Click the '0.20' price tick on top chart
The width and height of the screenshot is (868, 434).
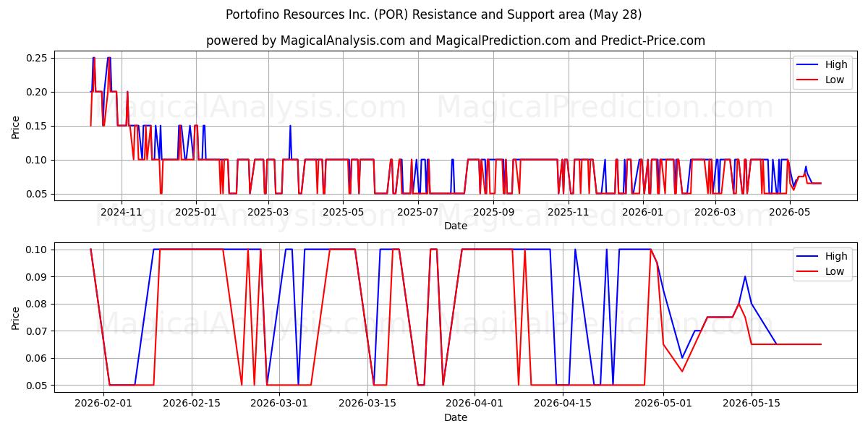[x=37, y=92]
